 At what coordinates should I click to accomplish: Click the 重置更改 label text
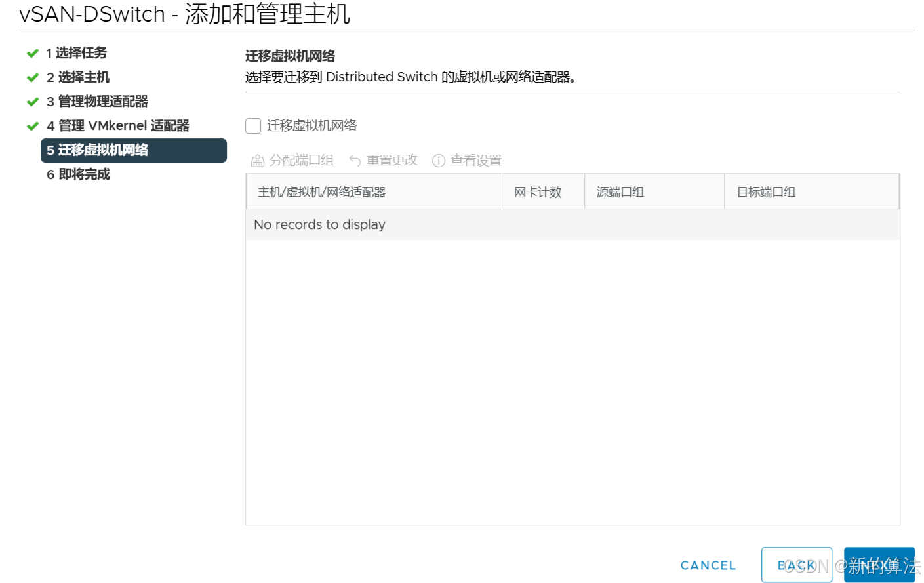pyautogui.click(x=392, y=161)
